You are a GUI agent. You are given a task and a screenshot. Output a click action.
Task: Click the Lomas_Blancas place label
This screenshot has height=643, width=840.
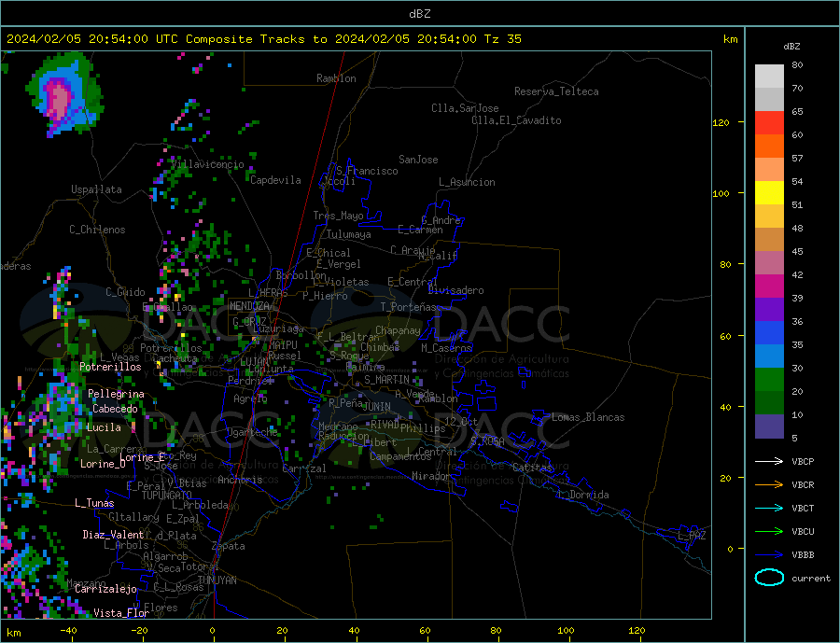pyautogui.click(x=588, y=417)
